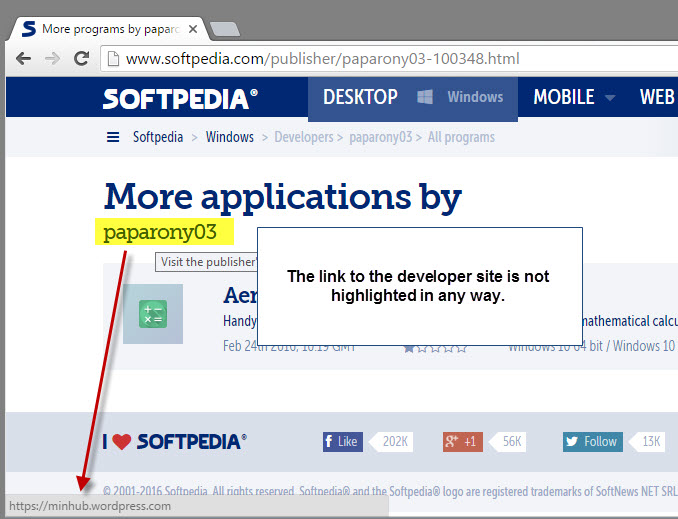Select the 'More programs by paparony03' tab
Image resolution: width=678 pixels, height=519 pixels.
pos(110,29)
